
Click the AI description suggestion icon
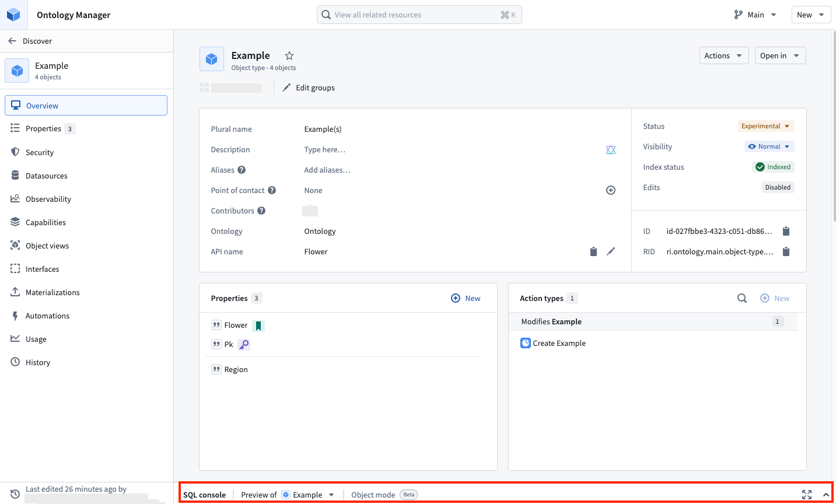(611, 150)
